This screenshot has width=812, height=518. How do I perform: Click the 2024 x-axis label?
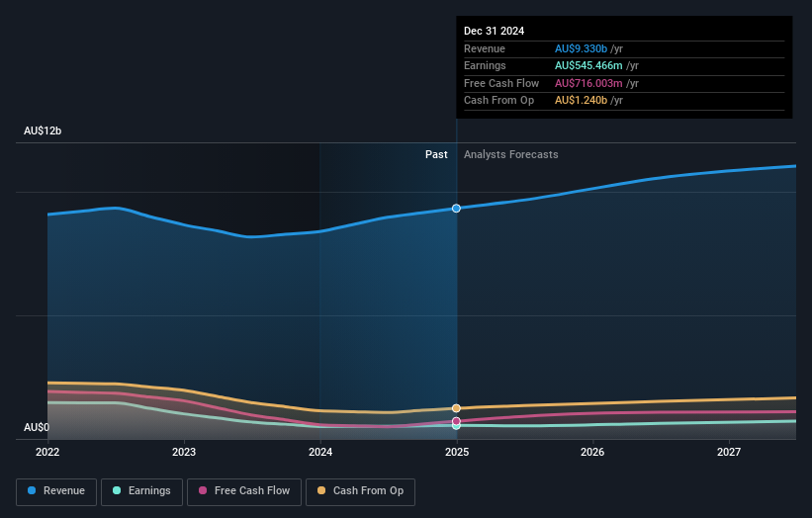click(320, 452)
